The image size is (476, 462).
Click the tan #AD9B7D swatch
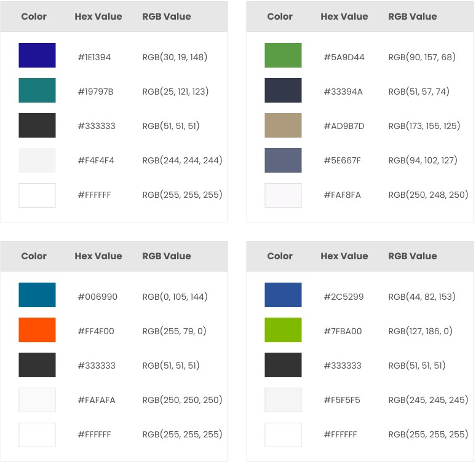click(x=283, y=125)
